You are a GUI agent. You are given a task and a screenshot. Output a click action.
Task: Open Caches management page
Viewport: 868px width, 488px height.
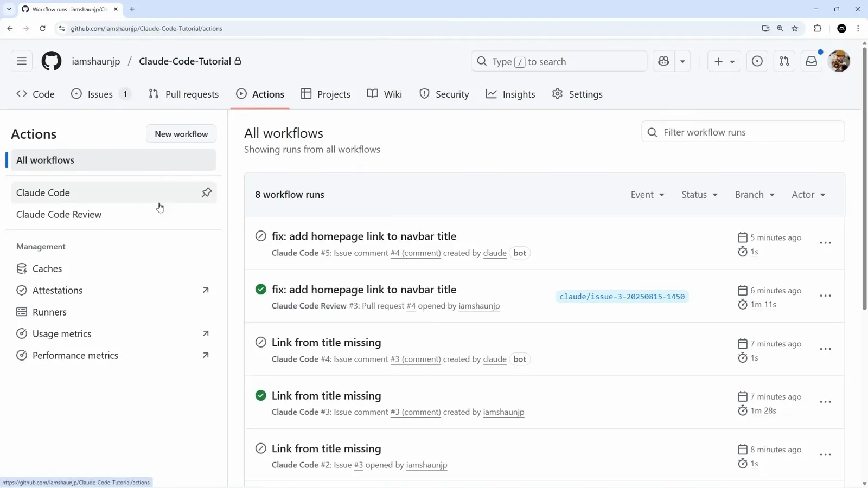[x=113, y=268]
